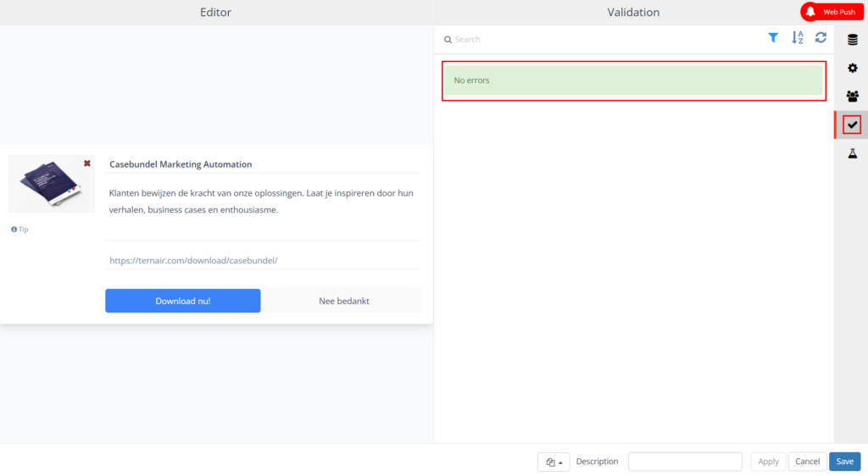Save the web push message
Screen dimensions: 868x476
tap(844, 462)
